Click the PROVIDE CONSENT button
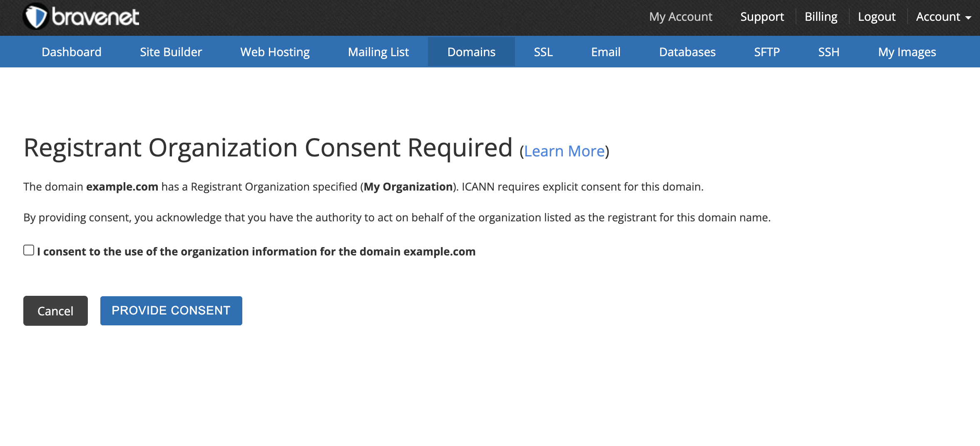 [171, 311]
